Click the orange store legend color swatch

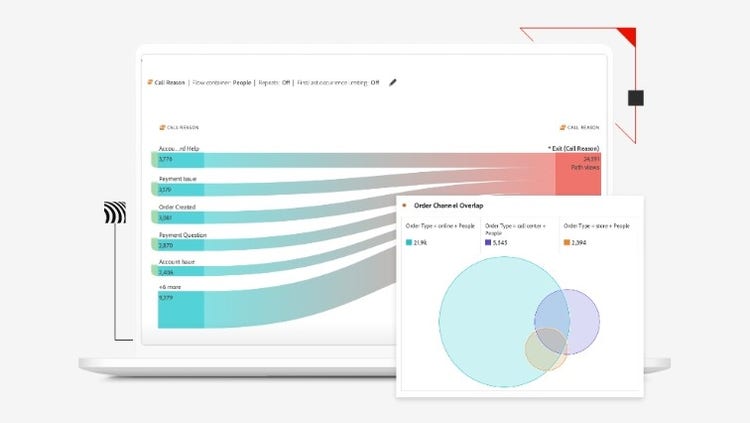point(566,242)
